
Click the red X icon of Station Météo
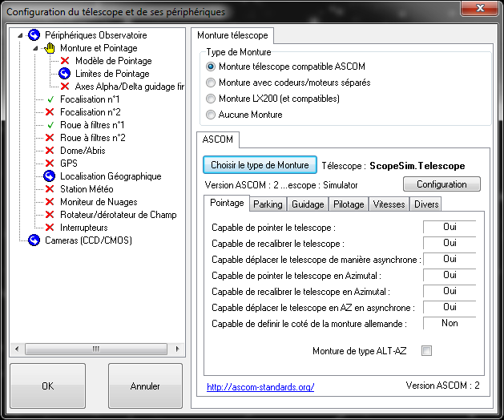click(50, 189)
